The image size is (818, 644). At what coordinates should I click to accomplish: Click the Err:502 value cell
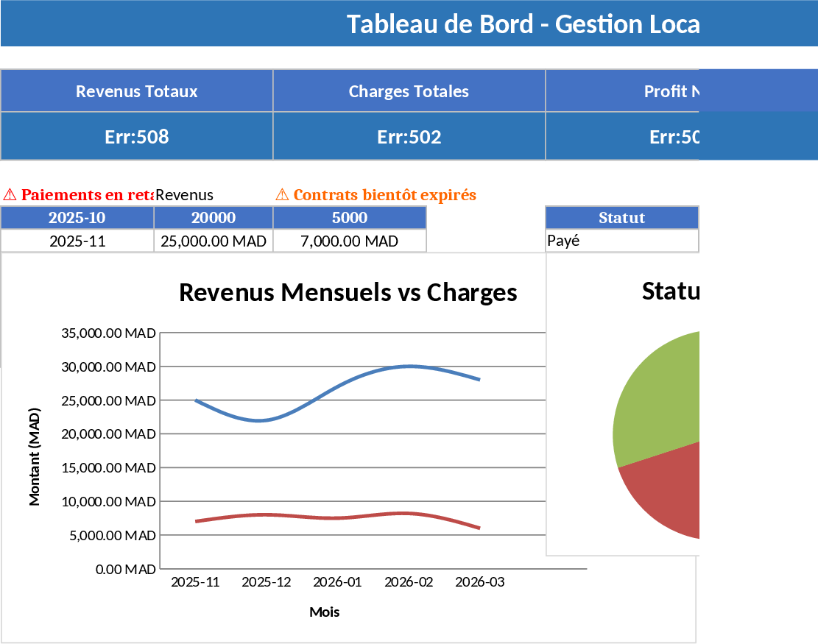coord(409,137)
